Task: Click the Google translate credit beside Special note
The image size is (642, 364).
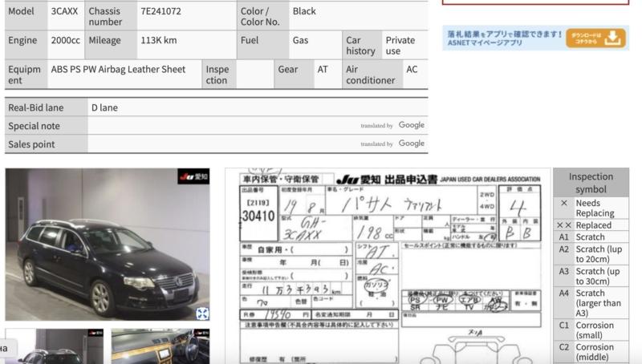Action: pyautogui.click(x=393, y=125)
